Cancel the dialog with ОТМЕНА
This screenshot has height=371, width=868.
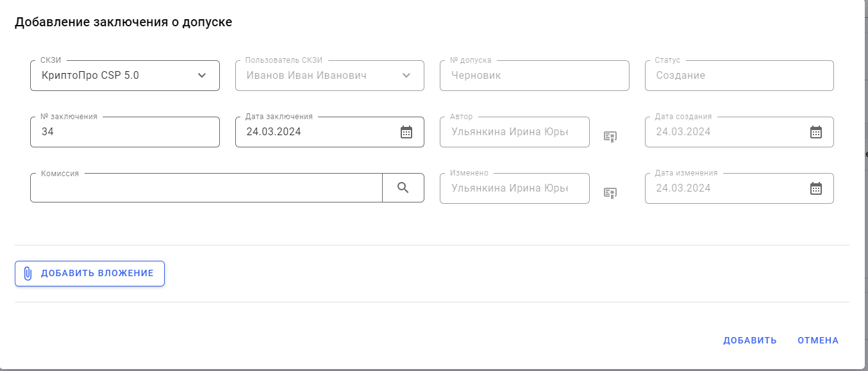(817, 340)
